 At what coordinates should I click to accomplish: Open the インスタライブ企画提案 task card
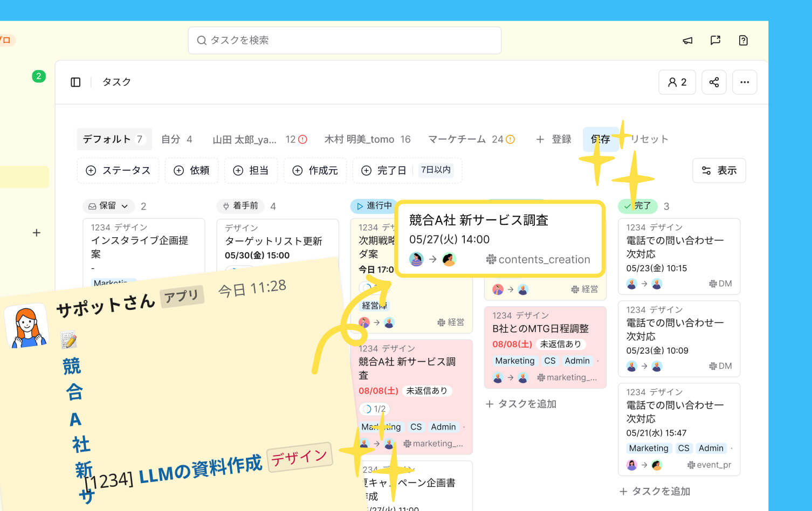tap(143, 252)
